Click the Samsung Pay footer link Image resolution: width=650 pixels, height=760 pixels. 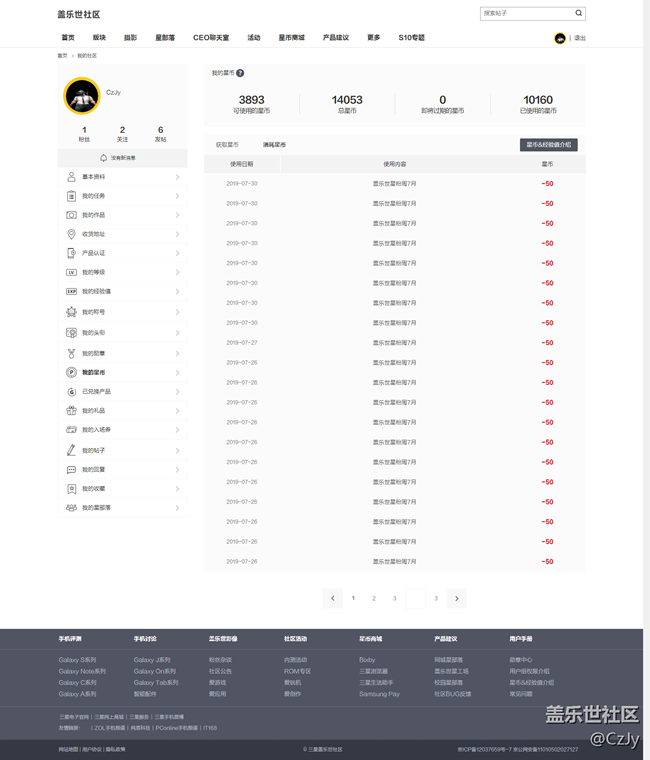379,693
